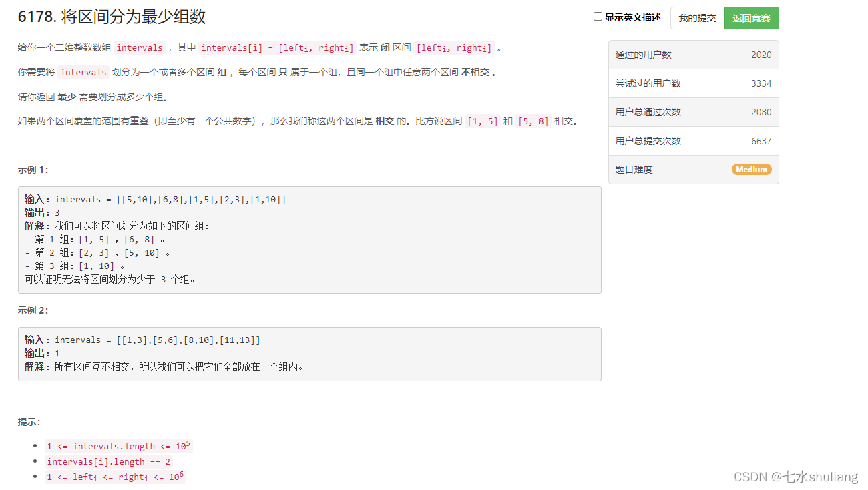Click the inline code intervals in first sentence
Viewport: 868px width, 490px height.
140,47
